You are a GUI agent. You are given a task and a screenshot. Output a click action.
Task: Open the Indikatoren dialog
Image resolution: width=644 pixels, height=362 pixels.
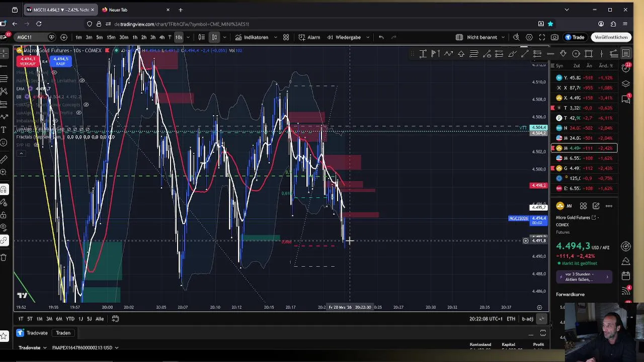(x=252, y=37)
